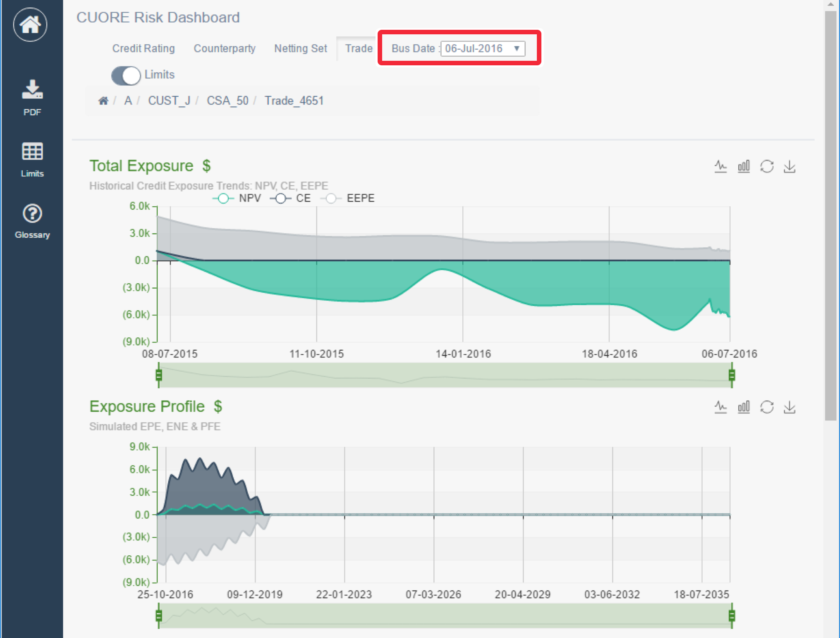840x638 pixels.
Task: Switch to Counterparty tab
Action: [x=225, y=49]
